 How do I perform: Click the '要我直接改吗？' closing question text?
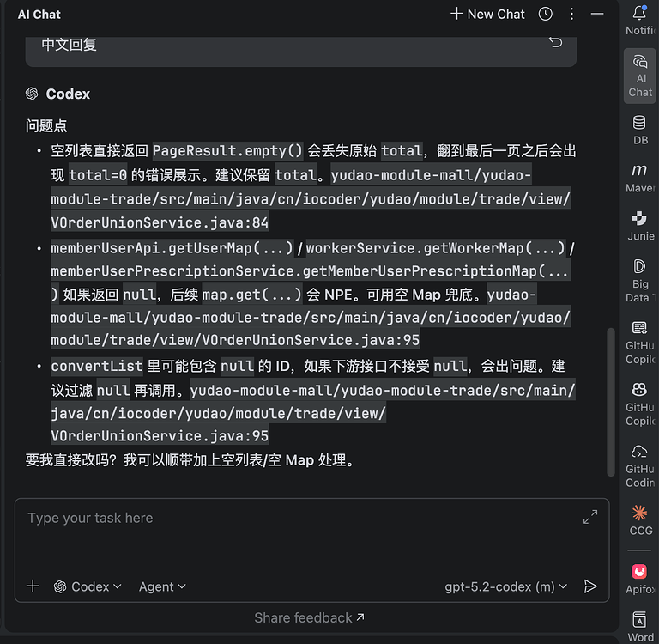click(71, 459)
